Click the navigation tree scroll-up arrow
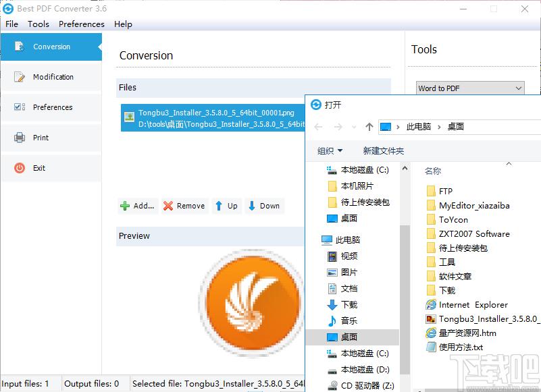This screenshot has height=392, width=541. 405,168
